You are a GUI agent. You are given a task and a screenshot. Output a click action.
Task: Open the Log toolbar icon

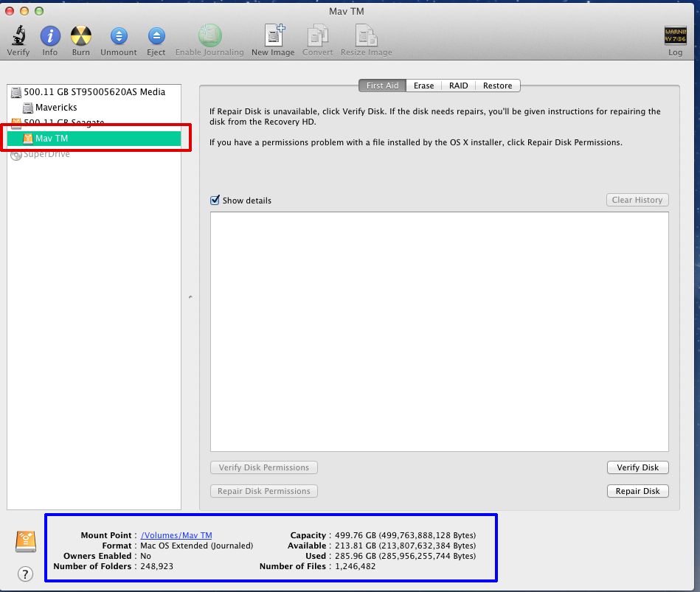tap(675, 35)
